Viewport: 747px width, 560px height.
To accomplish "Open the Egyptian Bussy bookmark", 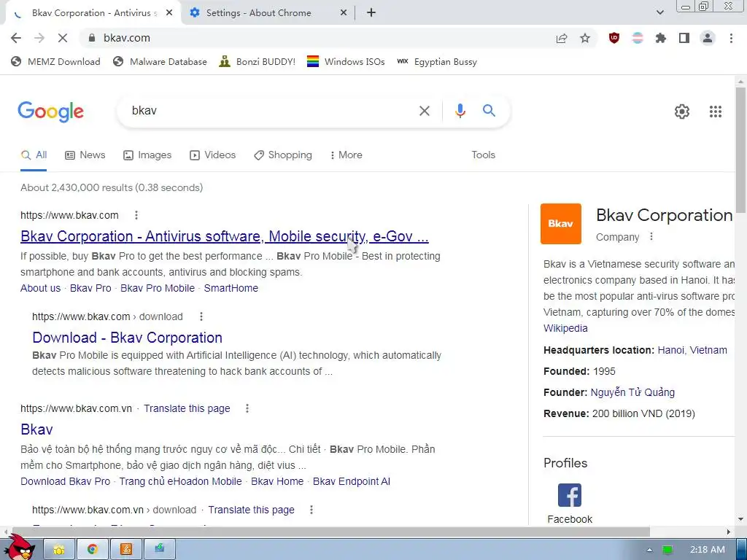I will 437,62.
